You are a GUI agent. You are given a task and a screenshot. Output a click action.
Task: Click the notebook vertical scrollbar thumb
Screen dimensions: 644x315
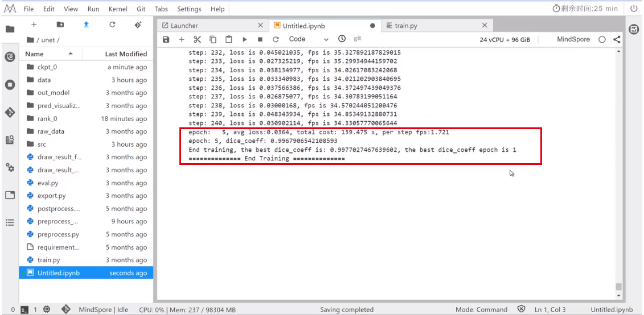point(618,287)
